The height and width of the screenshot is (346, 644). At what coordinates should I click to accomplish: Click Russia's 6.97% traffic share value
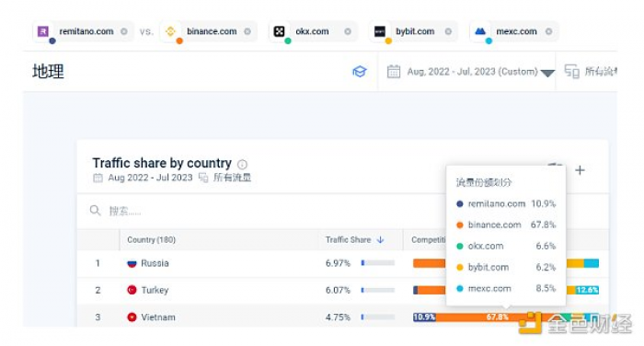tap(338, 263)
